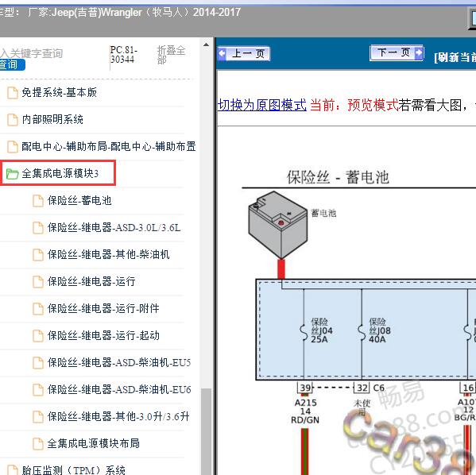476x475 pixels.
Task: Click the C6 connector label
Action: (x=378, y=388)
